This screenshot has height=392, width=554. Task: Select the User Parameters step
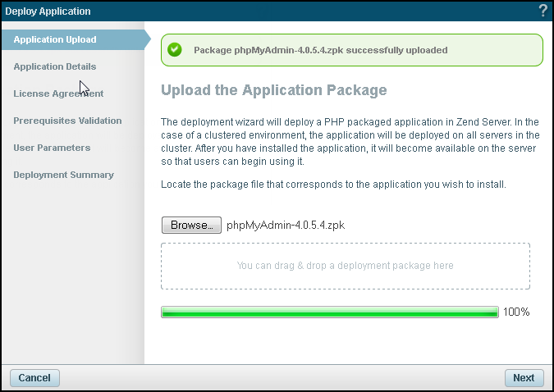52,148
